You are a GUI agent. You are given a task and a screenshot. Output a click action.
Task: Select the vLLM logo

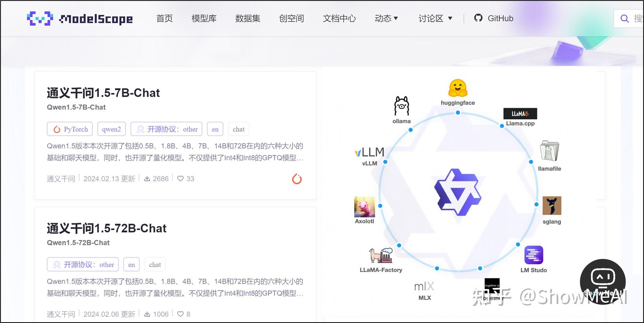(369, 152)
